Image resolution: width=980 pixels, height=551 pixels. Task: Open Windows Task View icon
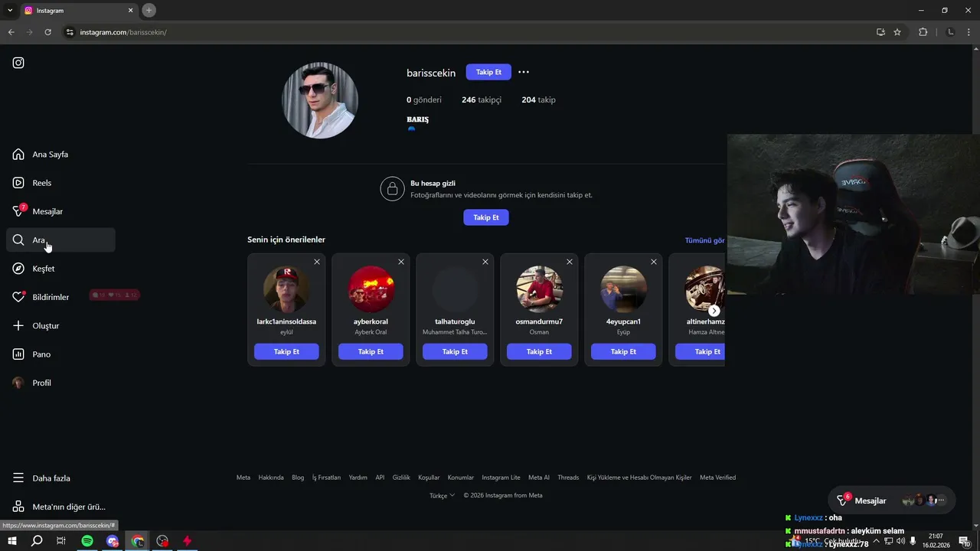point(62,541)
